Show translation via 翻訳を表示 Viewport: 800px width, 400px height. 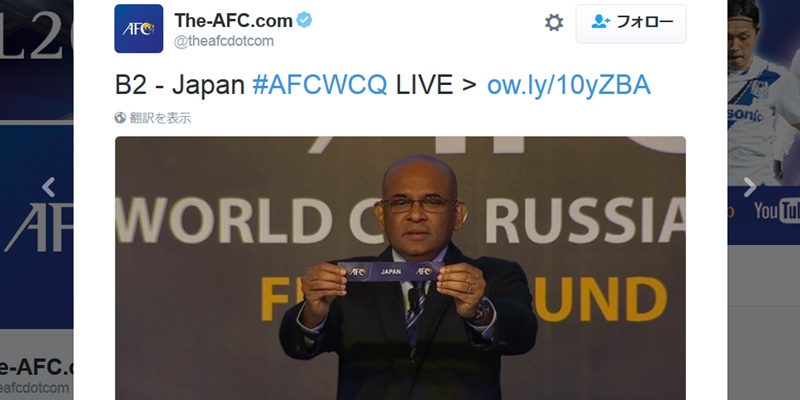click(160, 118)
